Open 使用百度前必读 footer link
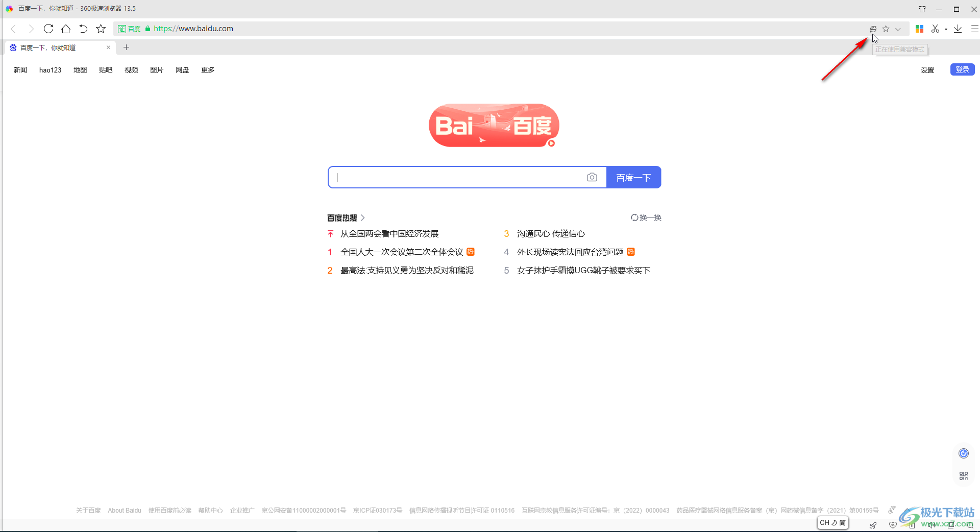 [x=169, y=511]
